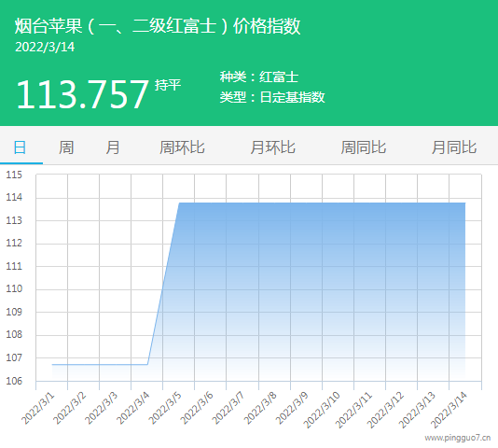The image size is (498, 448).
Task: Click the www.pingguo7.cn watermark link
Action: 458,438
